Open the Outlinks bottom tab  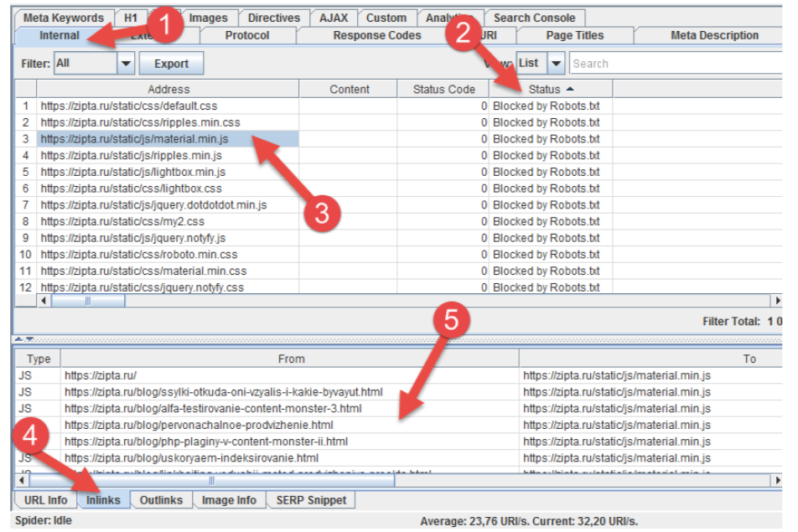click(x=161, y=500)
